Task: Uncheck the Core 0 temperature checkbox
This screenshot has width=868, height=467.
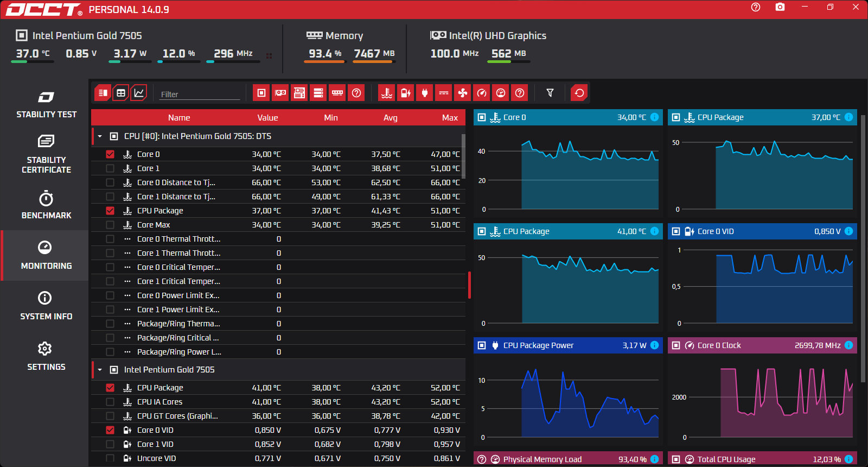Action: pyautogui.click(x=110, y=154)
